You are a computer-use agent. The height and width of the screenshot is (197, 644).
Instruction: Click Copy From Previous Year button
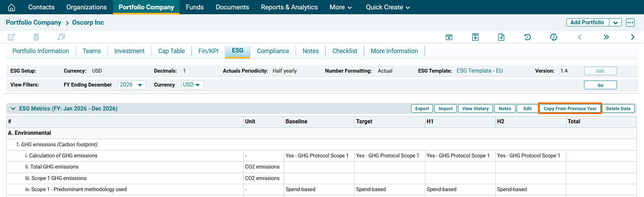pos(570,108)
